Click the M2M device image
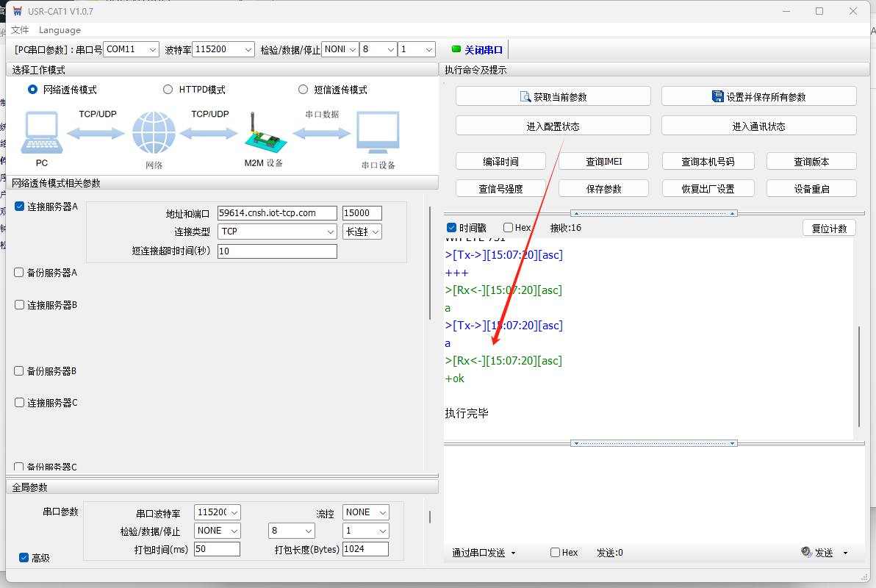Viewport: 876px width, 588px height. click(x=262, y=133)
